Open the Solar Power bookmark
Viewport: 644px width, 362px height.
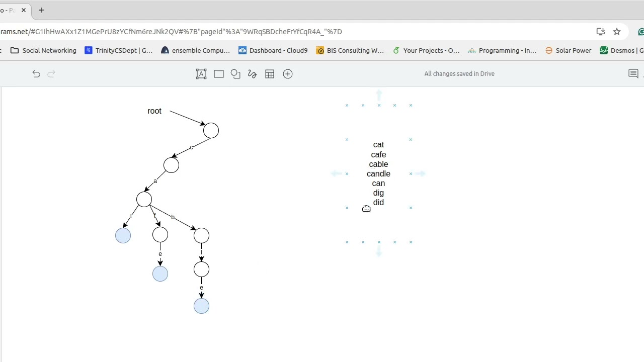click(x=568, y=50)
